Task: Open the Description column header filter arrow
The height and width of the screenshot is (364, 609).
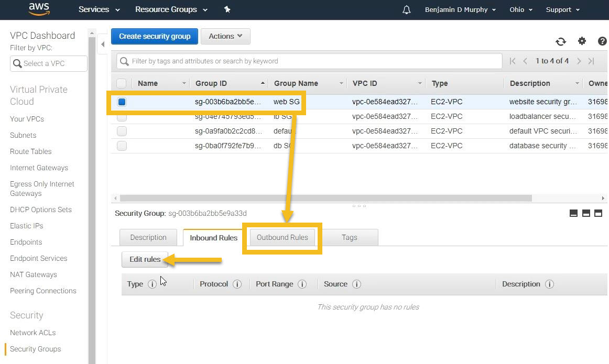Action: click(x=577, y=83)
